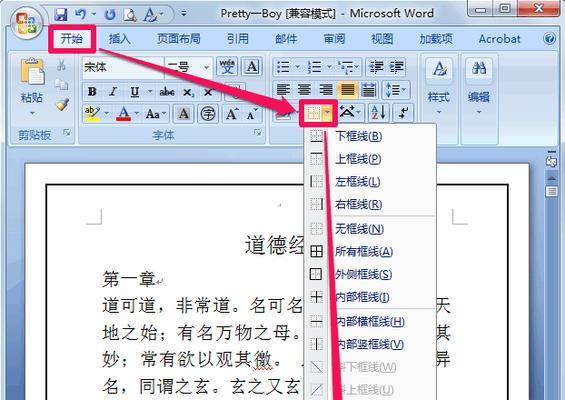Choose 左框线(L) menu item
Viewport: 565px width, 400px height.
point(370,181)
